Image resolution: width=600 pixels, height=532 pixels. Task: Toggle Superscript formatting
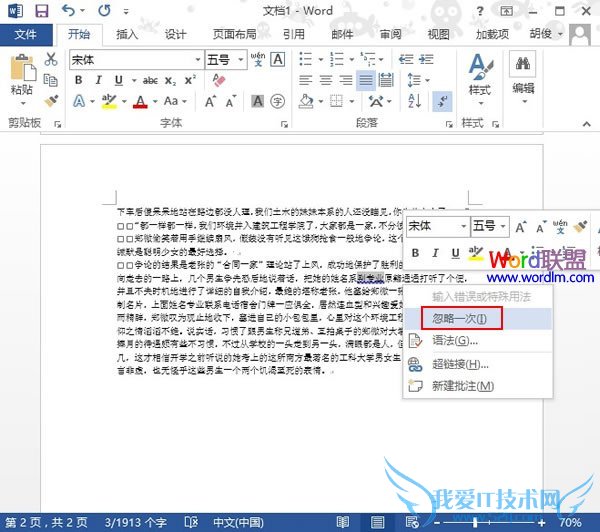pos(190,80)
